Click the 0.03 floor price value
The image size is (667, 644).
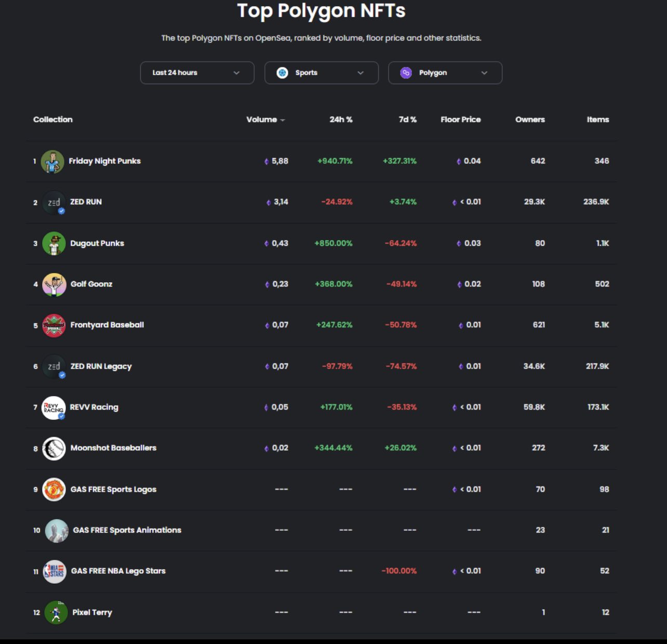[472, 243]
